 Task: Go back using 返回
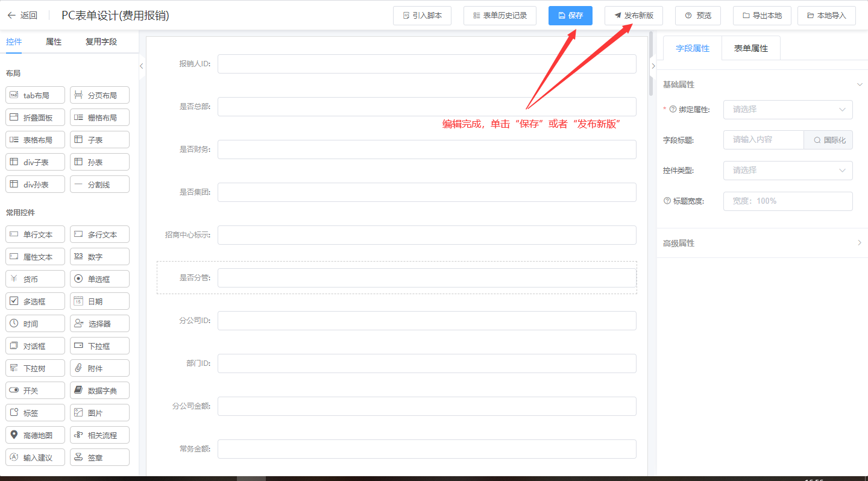[22, 16]
